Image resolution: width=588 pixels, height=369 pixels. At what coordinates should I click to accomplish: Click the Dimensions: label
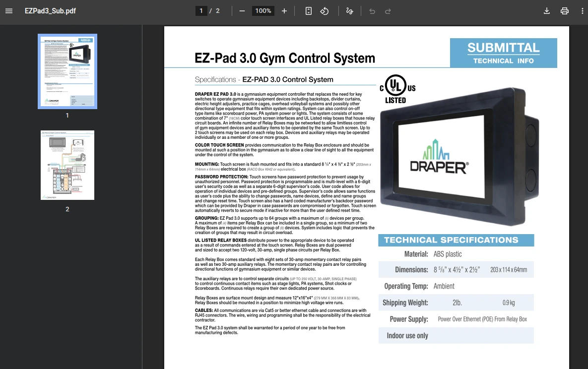pos(411,270)
